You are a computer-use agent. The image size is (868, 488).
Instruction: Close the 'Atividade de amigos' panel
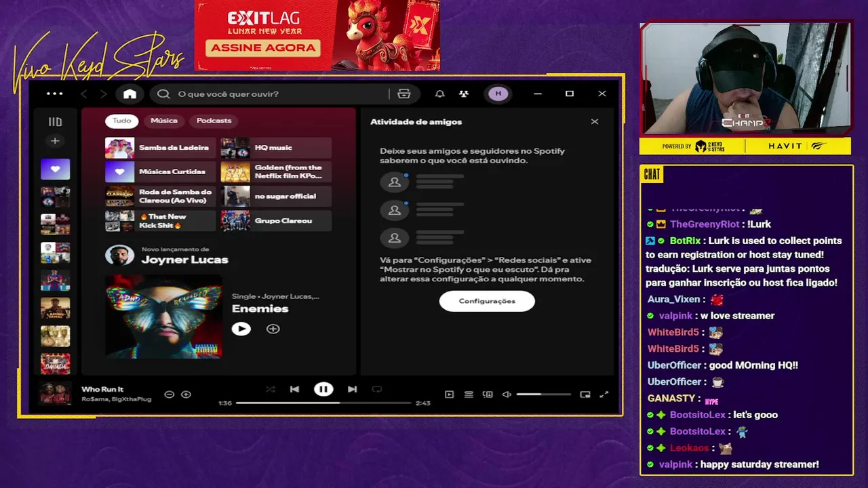(x=595, y=122)
